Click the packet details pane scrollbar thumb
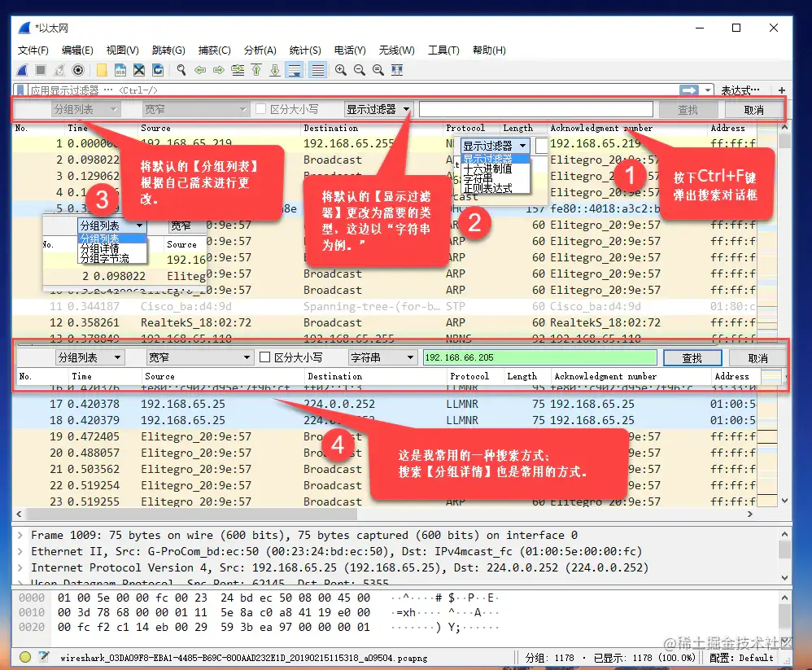The height and width of the screenshot is (670, 812). click(x=784, y=550)
